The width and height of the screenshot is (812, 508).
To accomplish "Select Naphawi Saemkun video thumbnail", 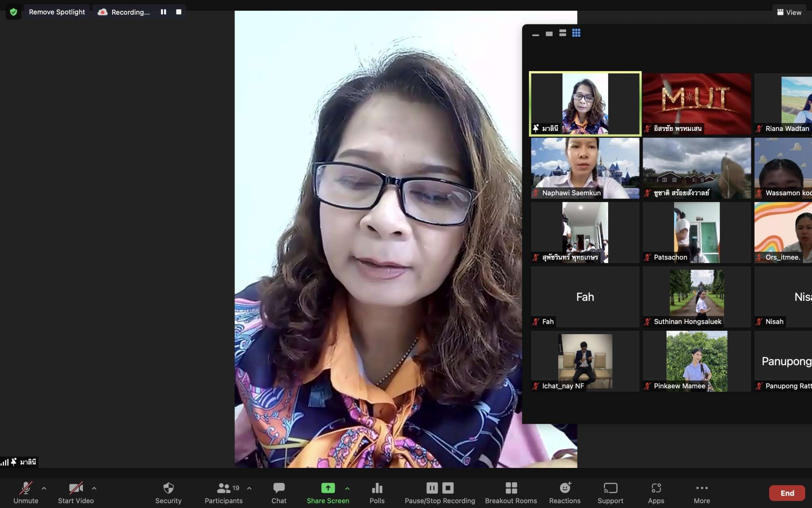I will click(585, 168).
